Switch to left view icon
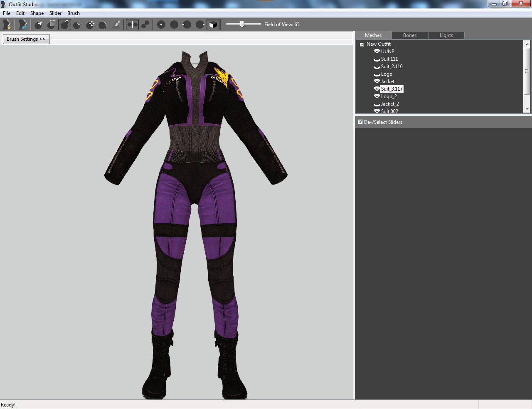Image resolution: width=532 pixels, height=409 pixels. [187, 25]
